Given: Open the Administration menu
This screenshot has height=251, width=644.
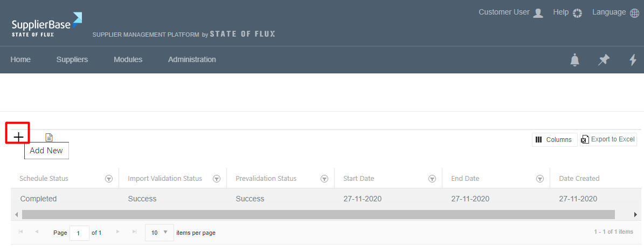Looking at the screenshot, I should (192, 59).
